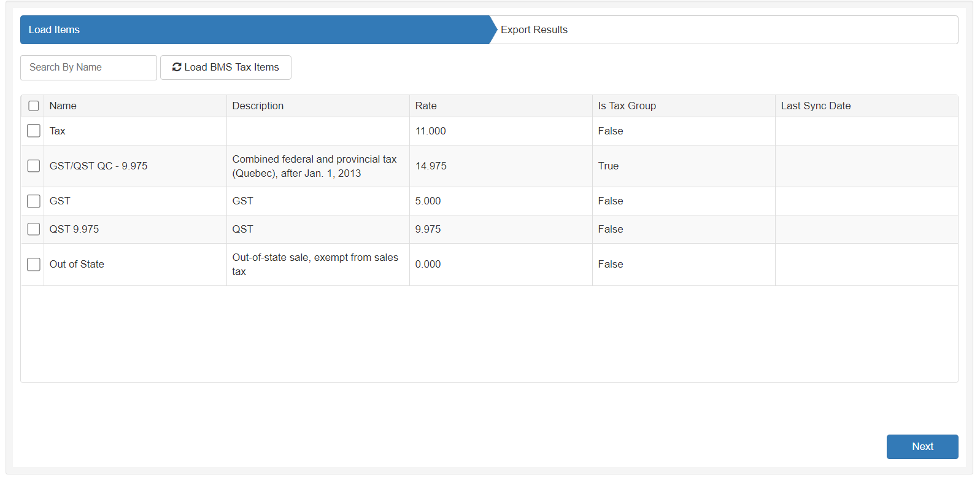980x480 pixels.
Task: Click the Last Sync Date header
Action: coord(816,106)
